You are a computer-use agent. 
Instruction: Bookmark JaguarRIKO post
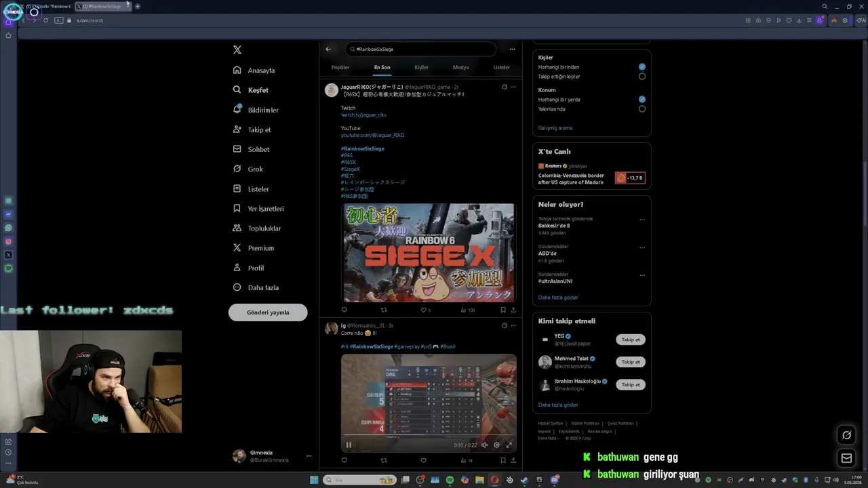[503, 310]
